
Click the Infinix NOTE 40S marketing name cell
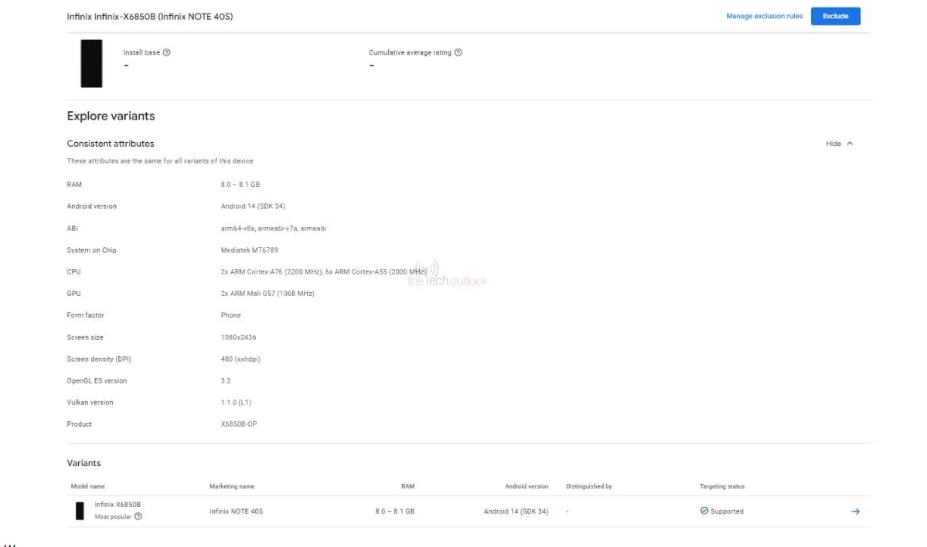click(236, 511)
